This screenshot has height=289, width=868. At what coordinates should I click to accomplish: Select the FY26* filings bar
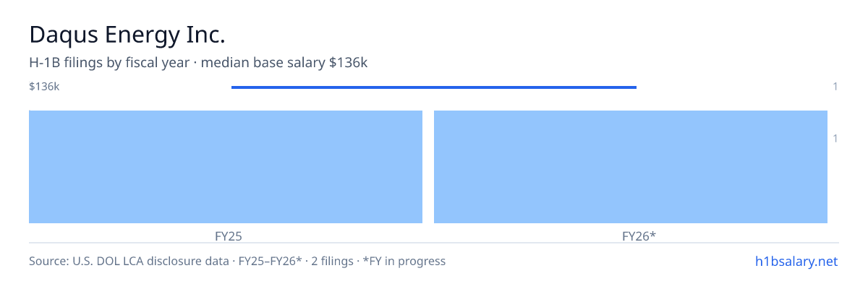[x=631, y=167]
